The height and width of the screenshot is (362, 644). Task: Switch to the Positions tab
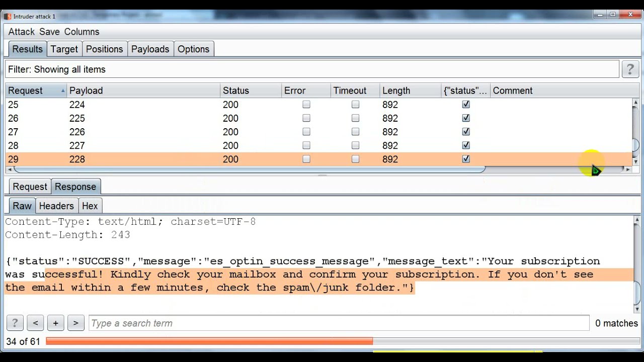104,49
